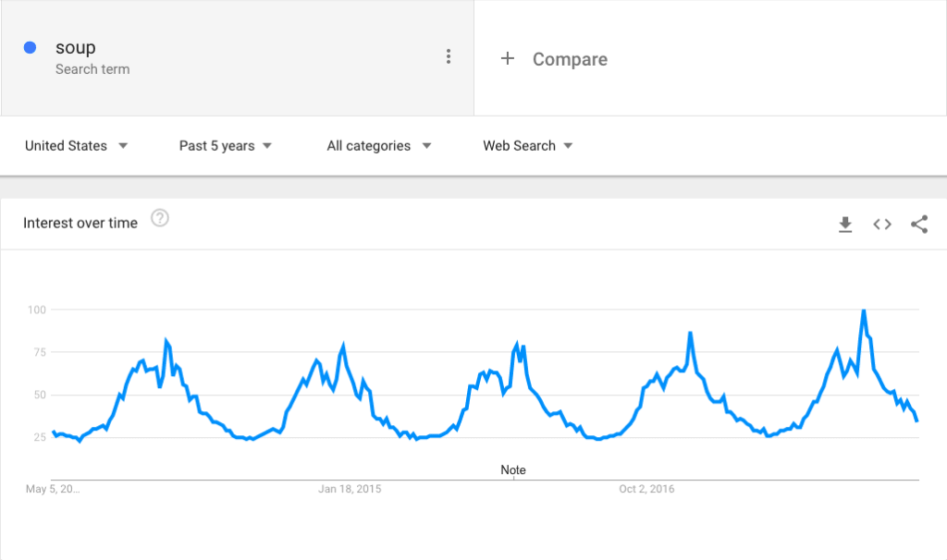Click the plus icon beside Compare
947x560 pixels.
tap(508, 58)
